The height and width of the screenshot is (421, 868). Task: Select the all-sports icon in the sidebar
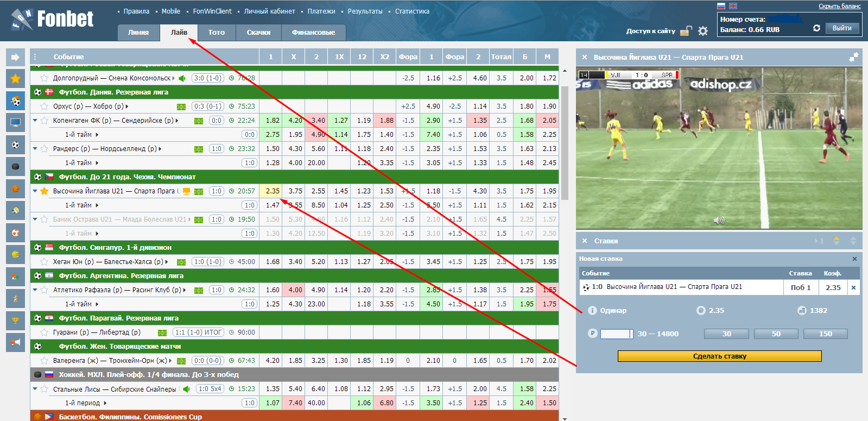(x=15, y=101)
